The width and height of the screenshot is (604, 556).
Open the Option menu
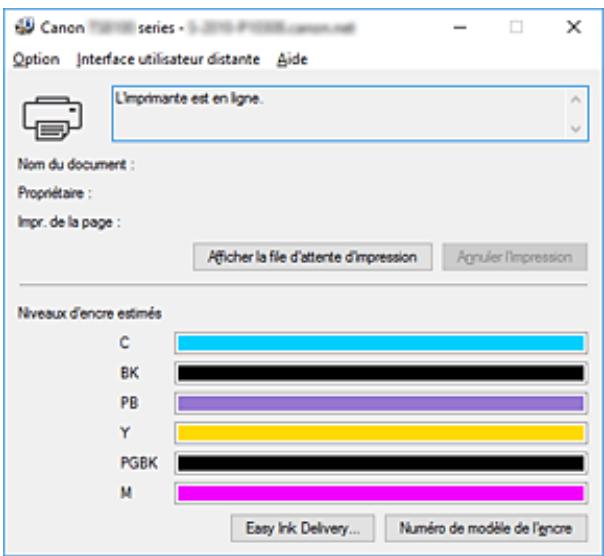tap(36, 59)
